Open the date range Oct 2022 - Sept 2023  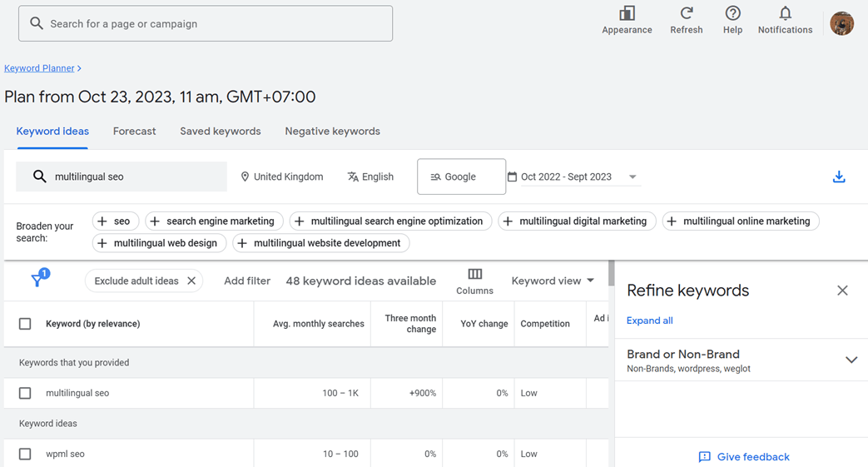coord(573,176)
